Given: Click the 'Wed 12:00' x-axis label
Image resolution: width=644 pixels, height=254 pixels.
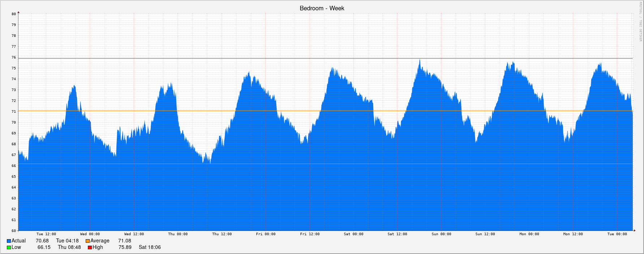Looking at the screenshot, I should pos(134,234).
